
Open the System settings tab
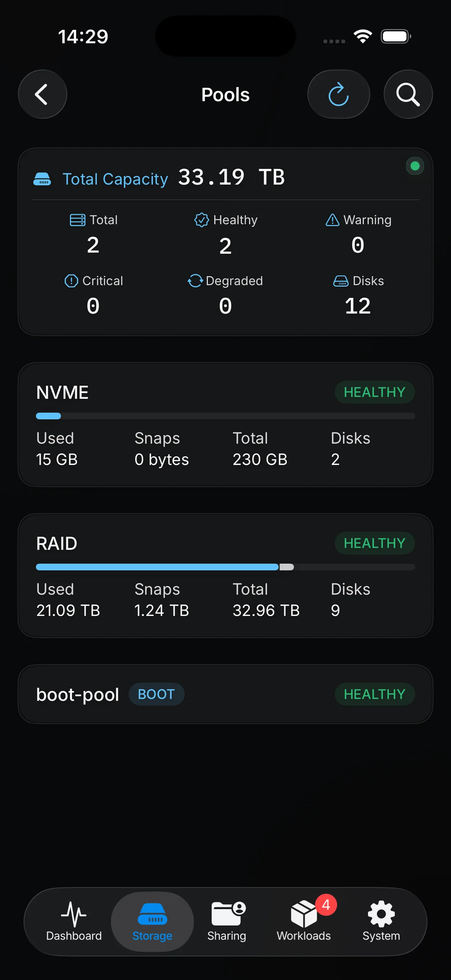[381, 922]
